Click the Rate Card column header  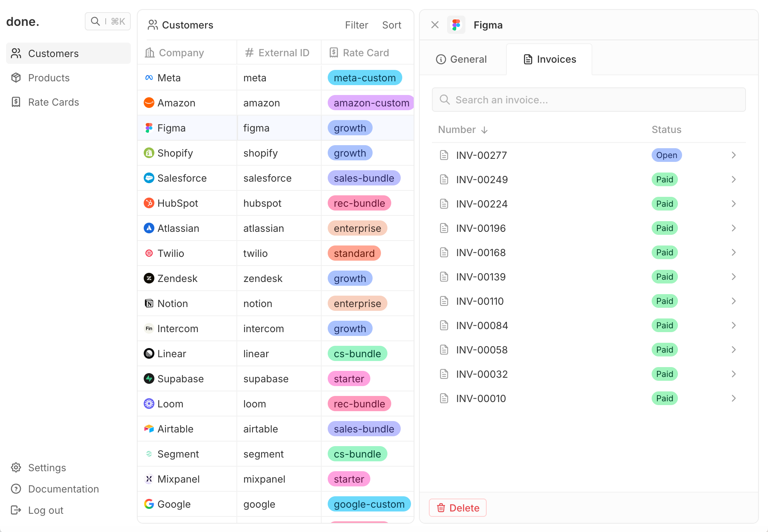367,52
